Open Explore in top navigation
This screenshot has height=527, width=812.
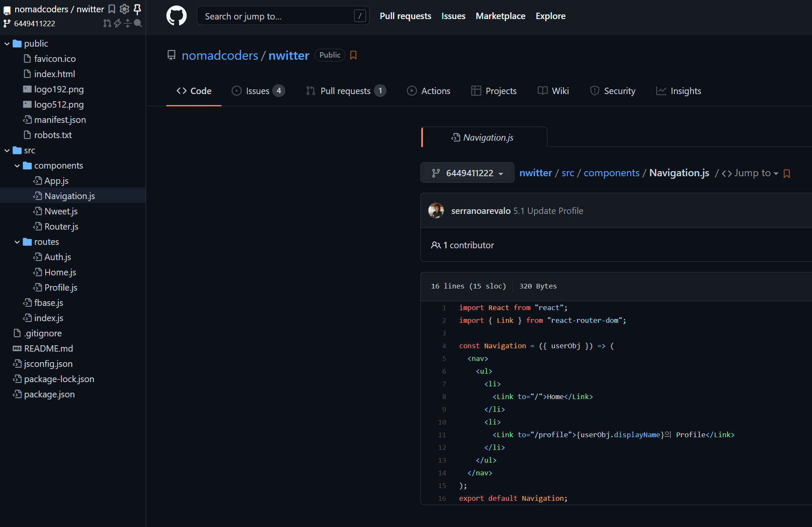point(550,16)
